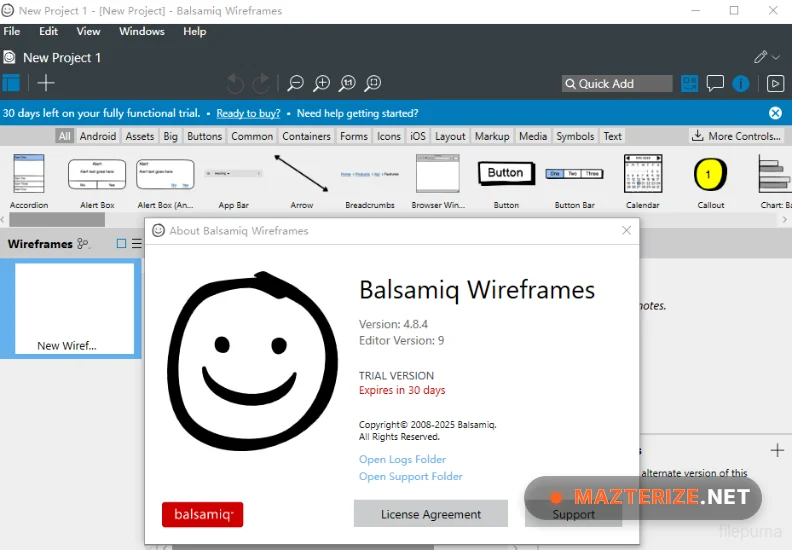The width and height of the screenshot is (792, 550).
Task: Toggle the UI Library panel icon
Action: coord(689,83)
